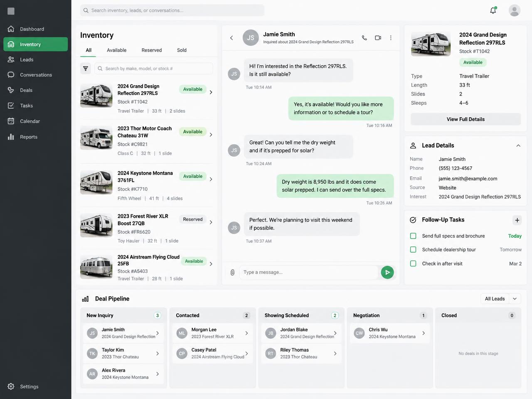Open Tasks in the sidebar

pyautogui.click(x=36, y=106)
